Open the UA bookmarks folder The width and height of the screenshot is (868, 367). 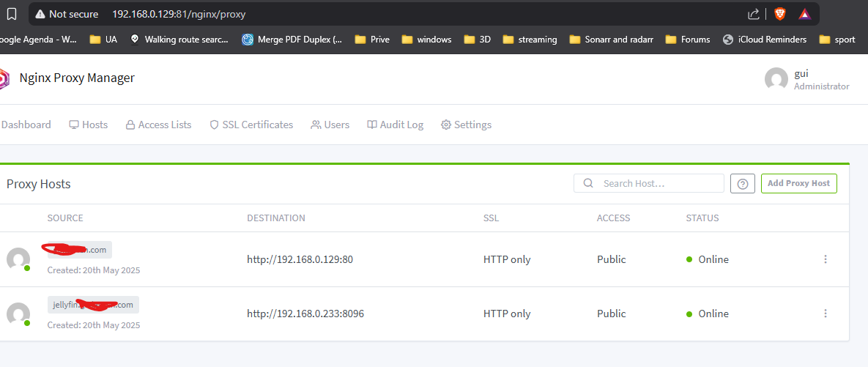(x=103, y=40)
